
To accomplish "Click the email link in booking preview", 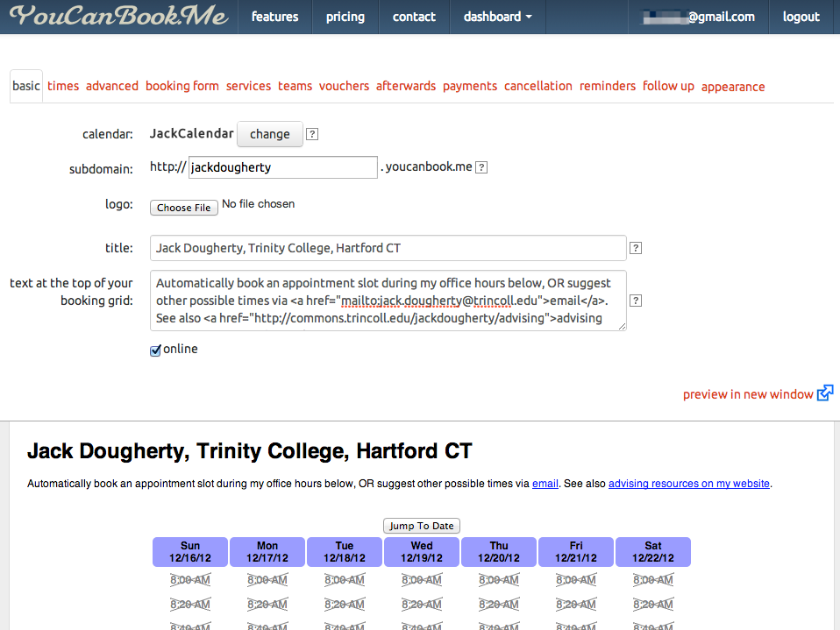I will (x=545, y=484).
